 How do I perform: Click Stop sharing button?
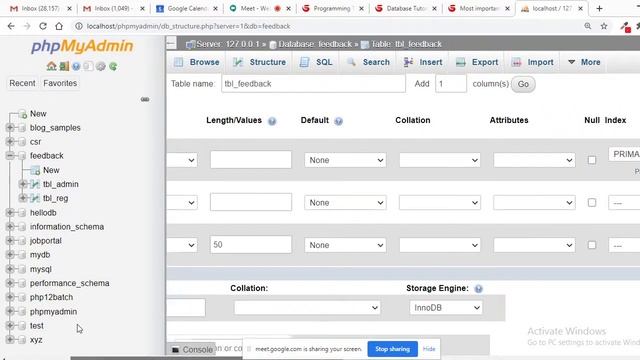[x=393, y=349]
